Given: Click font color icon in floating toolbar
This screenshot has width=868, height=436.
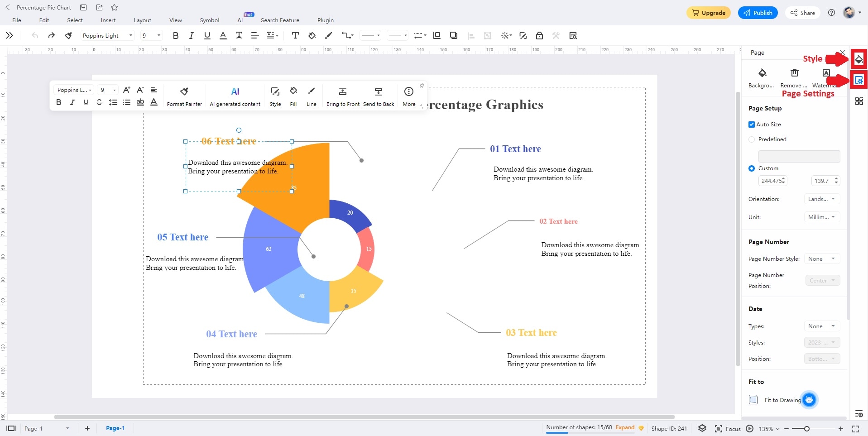Looking at the screenshot, I should click(154, 102).
